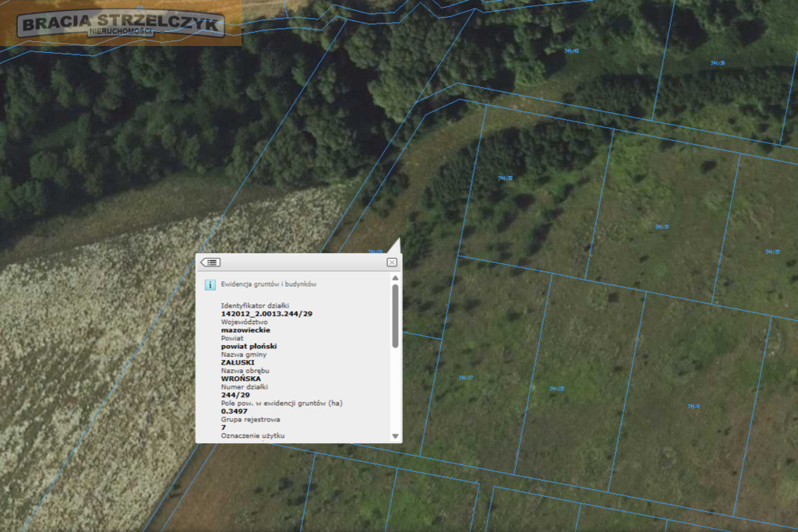The height and width of the screenshot is (532, 798).
Task: Select the parcel labeled 244/39
Action: (718, 63)
